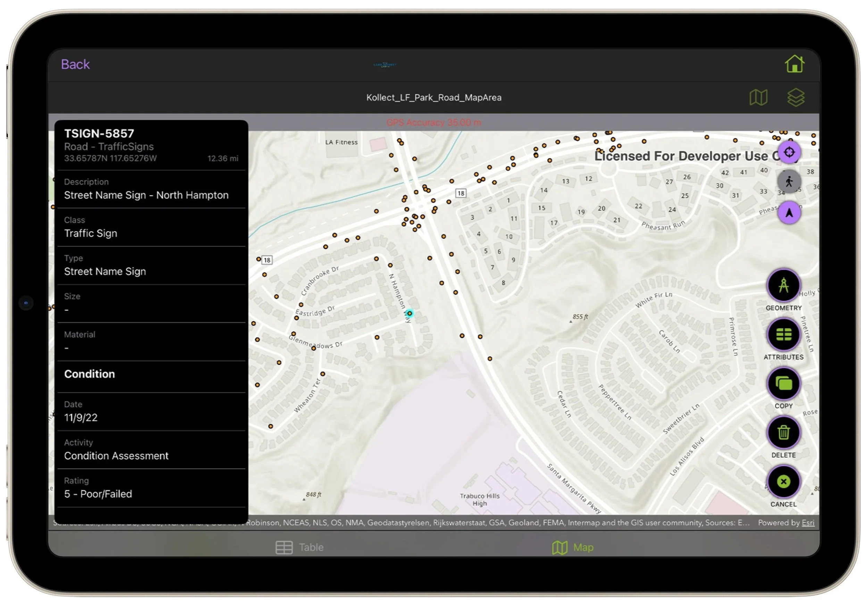Switch to the Table tab
The width and height of the screenshot is (868, 606).
point(299,547)
